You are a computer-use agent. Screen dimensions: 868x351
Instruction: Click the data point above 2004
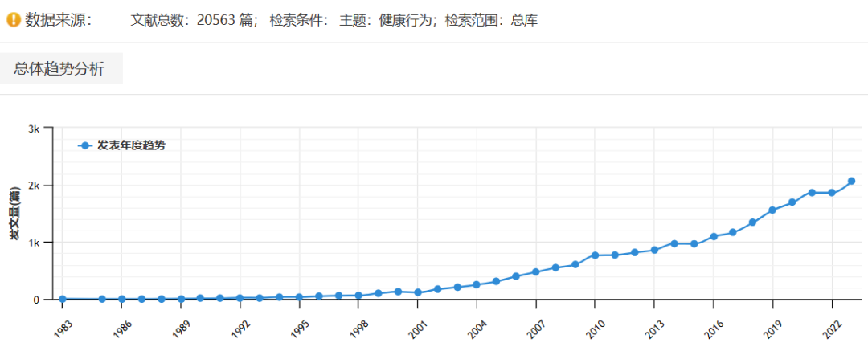point(476,284)
